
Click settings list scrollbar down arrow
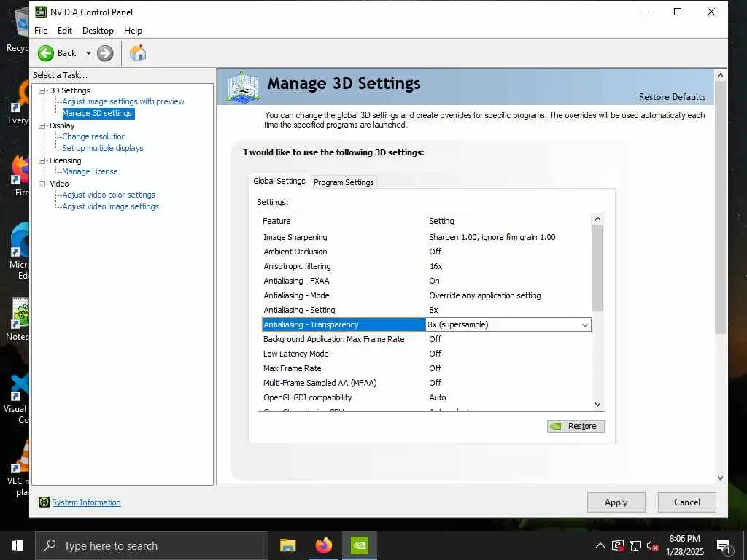[x=598, y=405]
